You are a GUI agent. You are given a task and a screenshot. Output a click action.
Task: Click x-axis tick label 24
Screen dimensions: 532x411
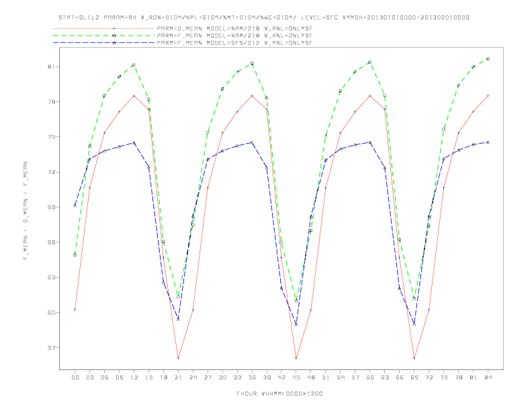tap(193, 377)
